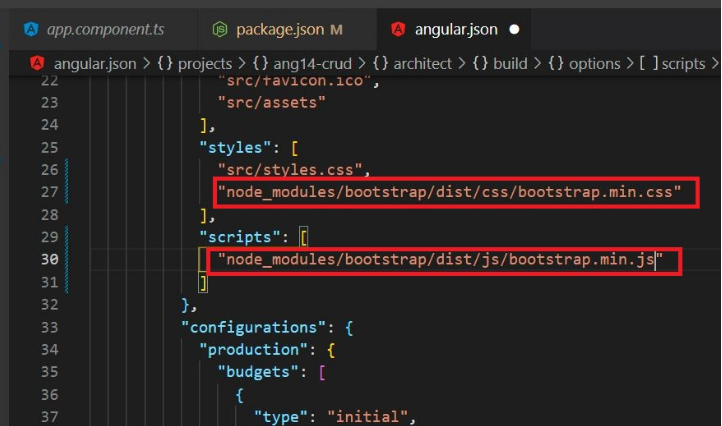The image size is (722, 426).
Task: Click the braces icon before ang14-crud breadcrumb
Action: (x=260, y=63)
